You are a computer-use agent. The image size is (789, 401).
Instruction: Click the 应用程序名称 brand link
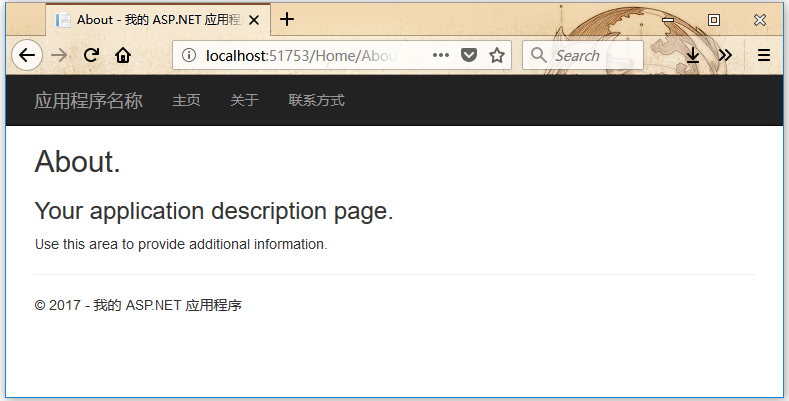(89, 100)
